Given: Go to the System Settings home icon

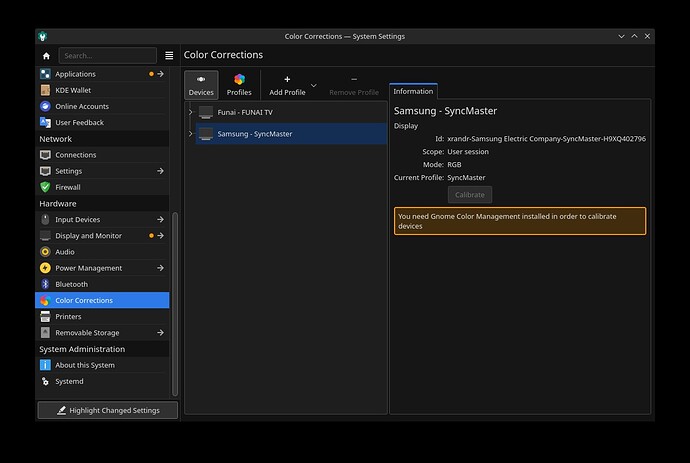Looking at the screenshot, I should [x=46, y=56].
